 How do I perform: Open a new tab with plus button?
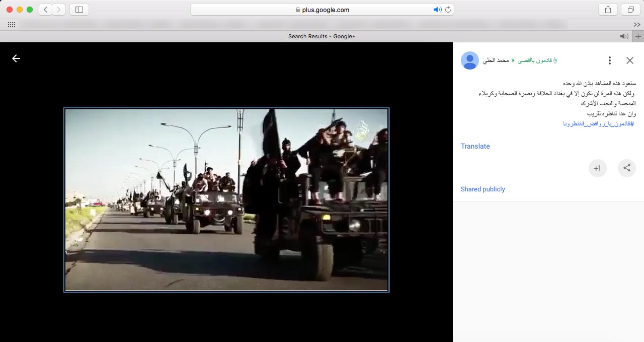(x=638, y=36)
